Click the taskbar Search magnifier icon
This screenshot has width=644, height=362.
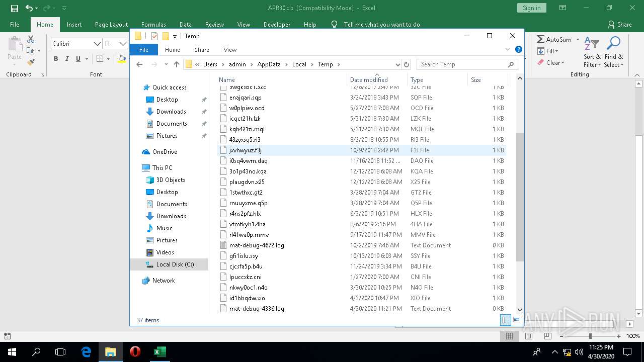coord(36,352)
